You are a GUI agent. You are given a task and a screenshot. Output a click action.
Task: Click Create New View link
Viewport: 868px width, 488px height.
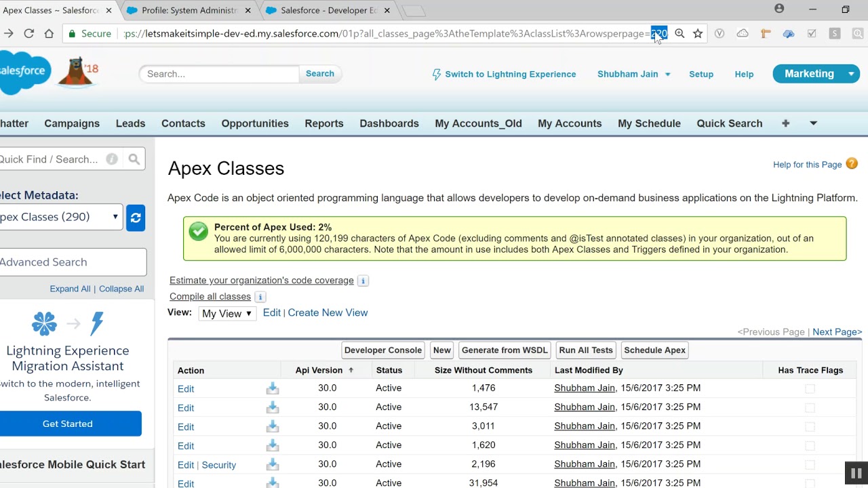click(328, 313)
